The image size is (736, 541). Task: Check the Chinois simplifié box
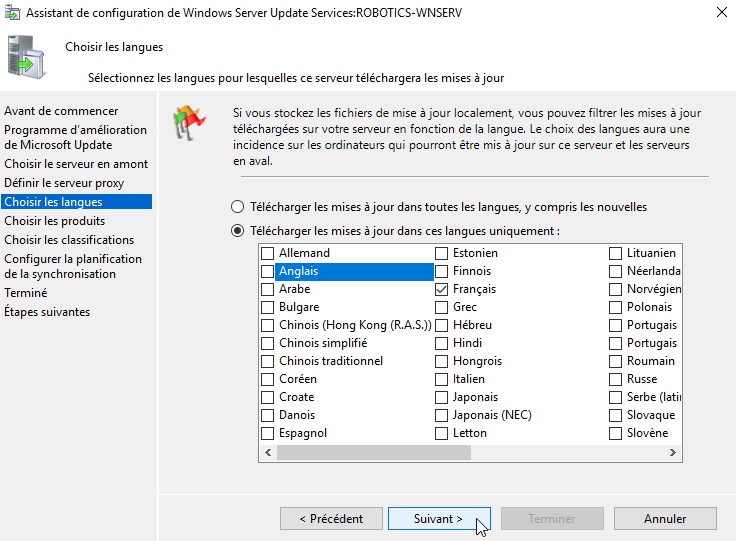click(268, 343)
